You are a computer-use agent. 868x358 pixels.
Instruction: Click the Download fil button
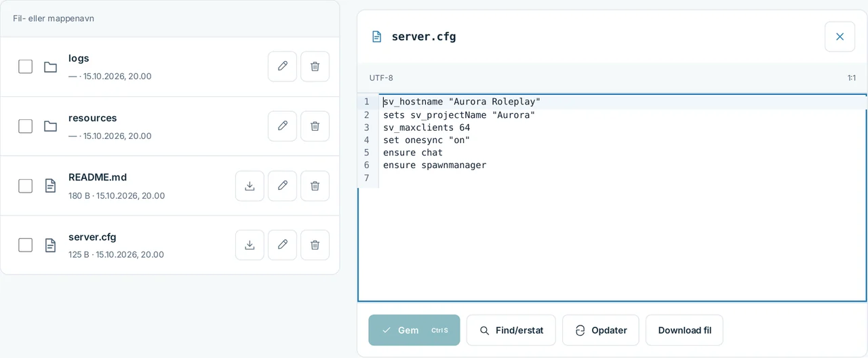[684, 330]
